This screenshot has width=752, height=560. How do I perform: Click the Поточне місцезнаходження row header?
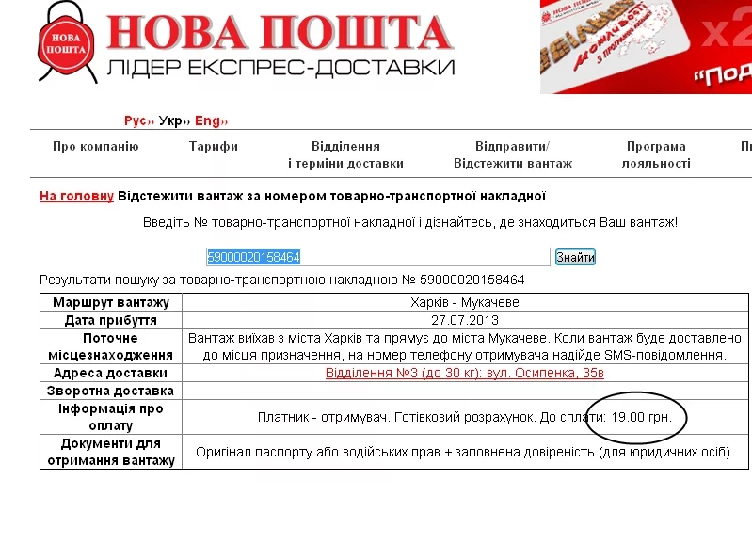click(x=111, y=346)
